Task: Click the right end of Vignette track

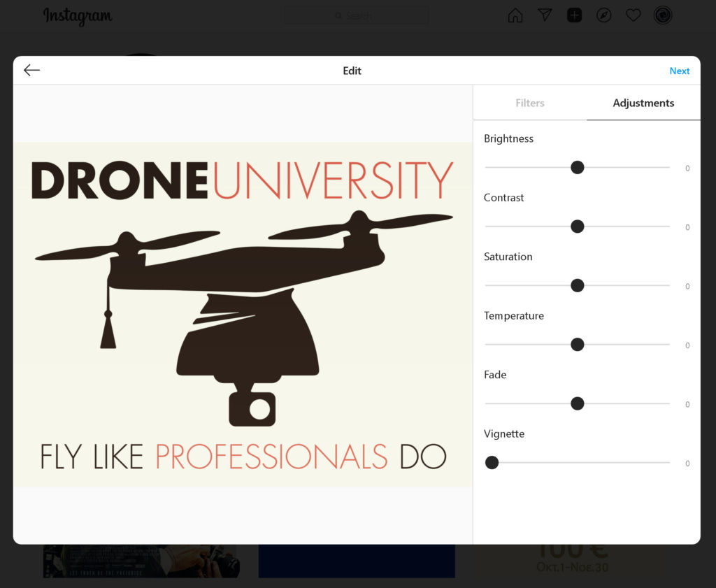Action: pos(668,463)
